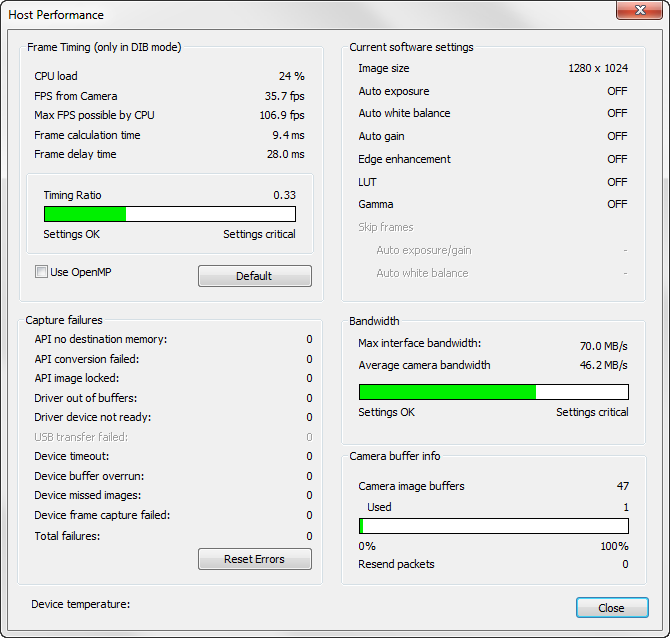Image resolution: width=670 pixels, height=638 pixels.
Task: Click the Device frame capture failed label
Action: coord(102,515)
